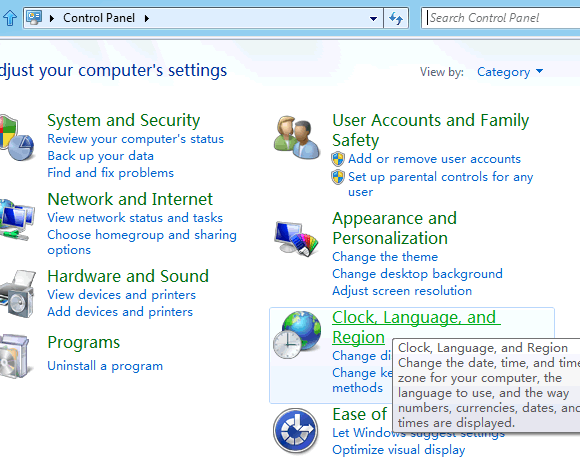Expand the address bar history dropdown arrow
Screen dimensions: 580x467
coord(374,18)
